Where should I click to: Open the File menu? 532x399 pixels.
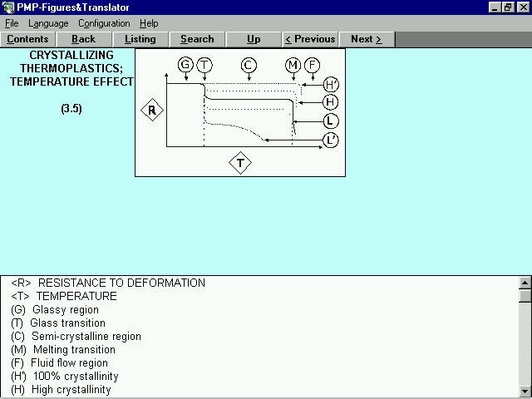[12, 23]
